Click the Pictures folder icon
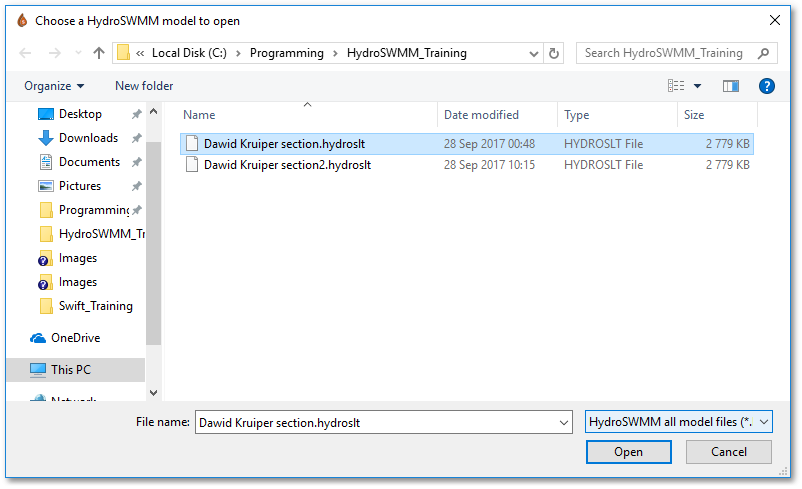 [46, 186]
